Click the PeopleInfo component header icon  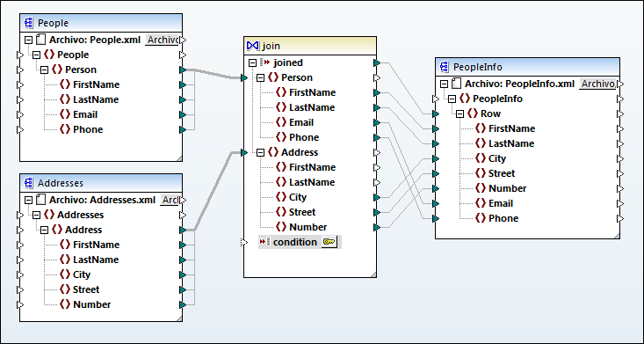[444, 67]
